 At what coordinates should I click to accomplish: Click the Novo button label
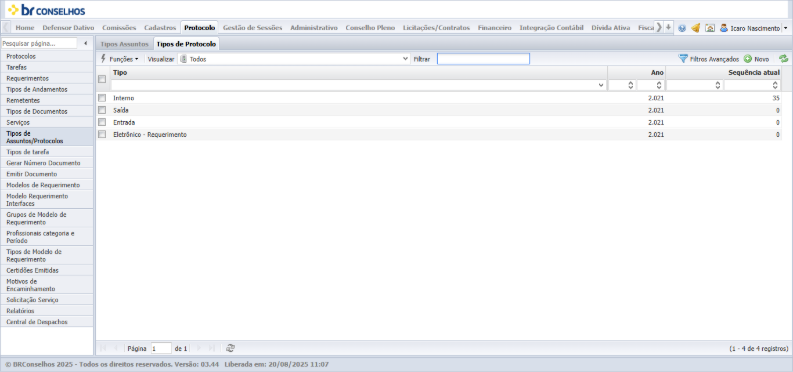tap(762, 59)
